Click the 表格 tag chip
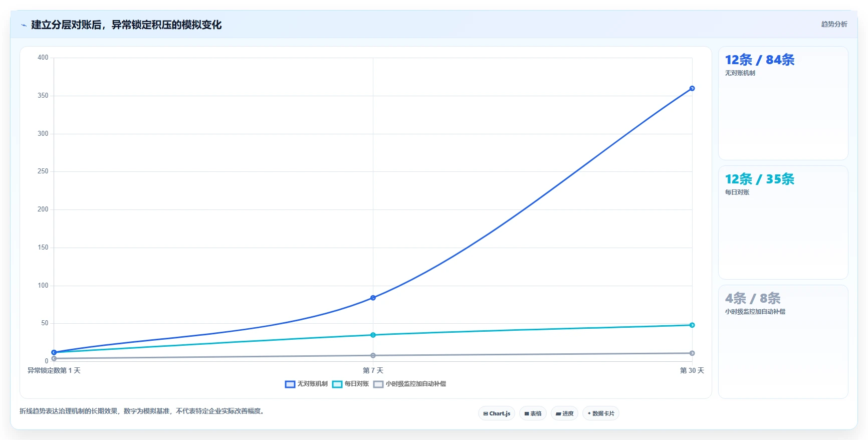 533,413
